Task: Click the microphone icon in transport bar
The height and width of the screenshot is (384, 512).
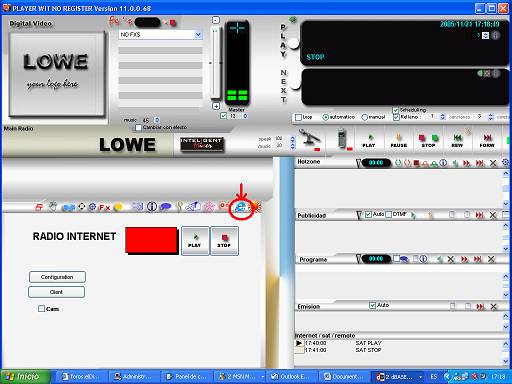Action: [x=310, y=140]
